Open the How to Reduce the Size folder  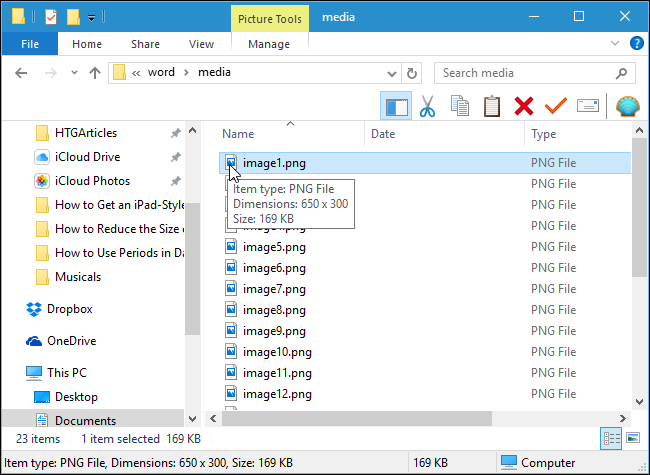[x=109, y=229]
